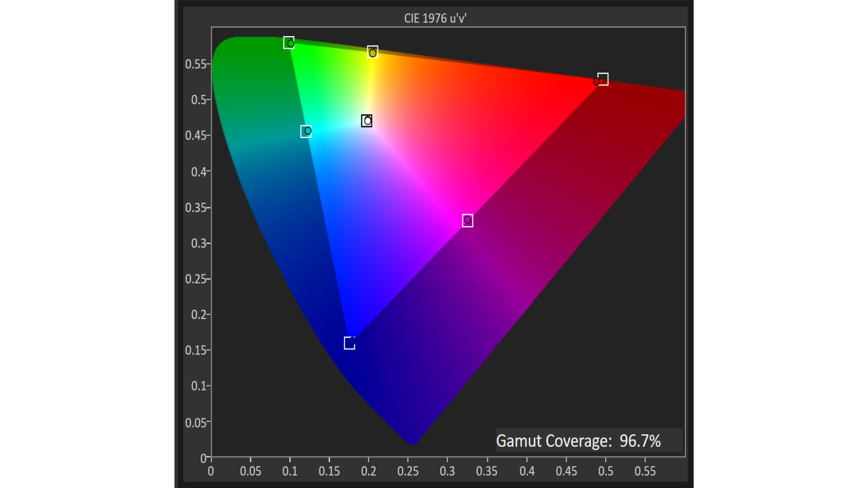Click the 0 origin label on horizontal axis
Viewport: 868px width, 488px height.
pyautogui.click(x=211, y=471)
